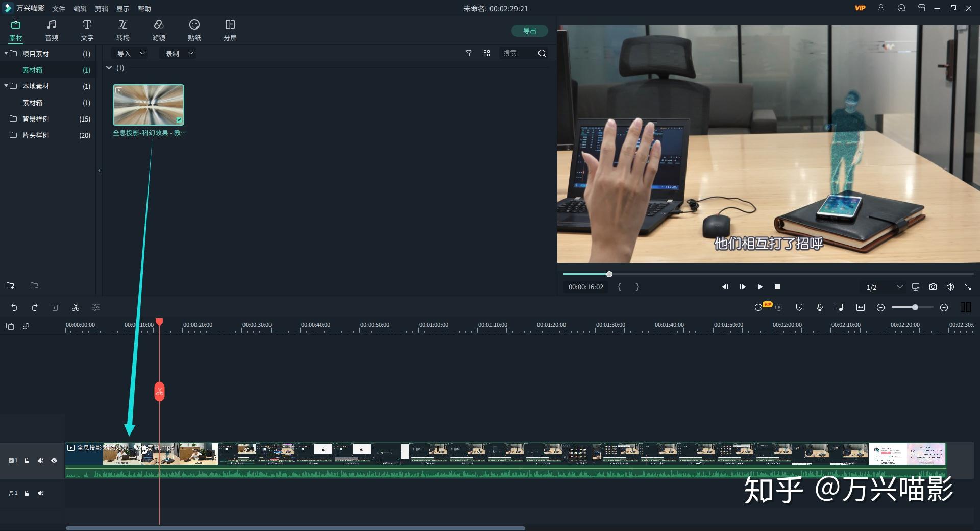Toggle lock on video track 1
This screenshot has width=980, height=531.
click(27, 461)
